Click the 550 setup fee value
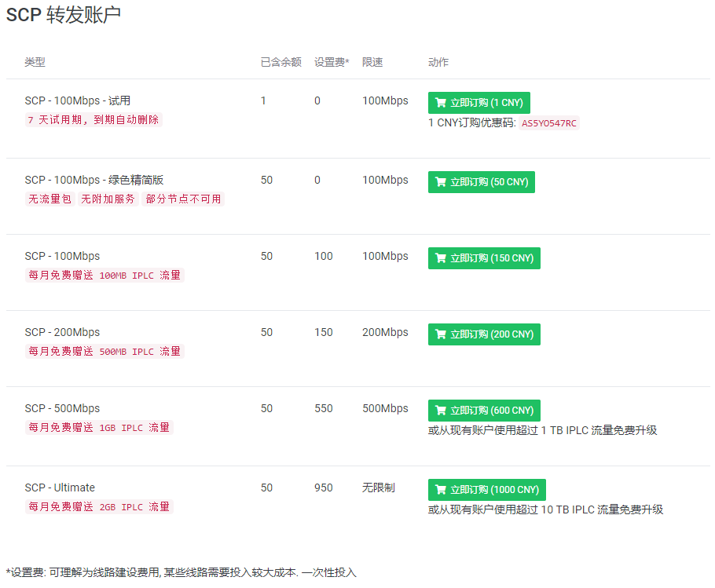Image resolution: width=715 pixels, height=588 pixels. pyautogui.click(x=323, y=408)
